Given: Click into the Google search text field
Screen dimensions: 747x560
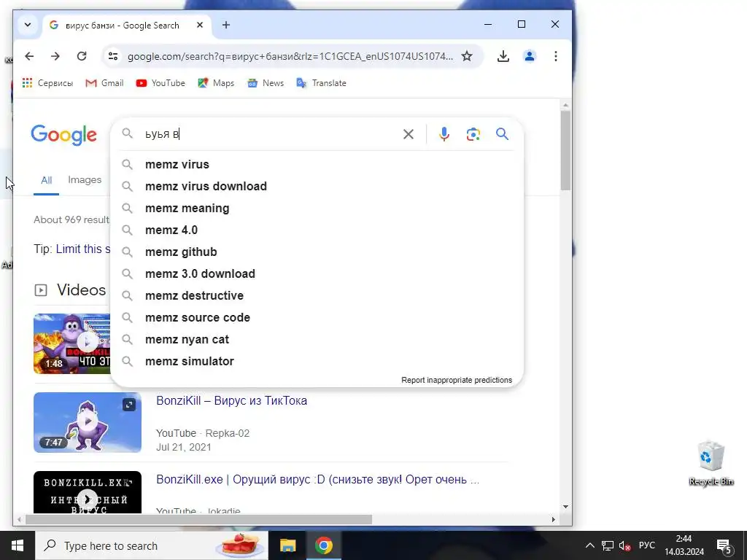Looking at the screenshot, I should (x=269, y=134).
